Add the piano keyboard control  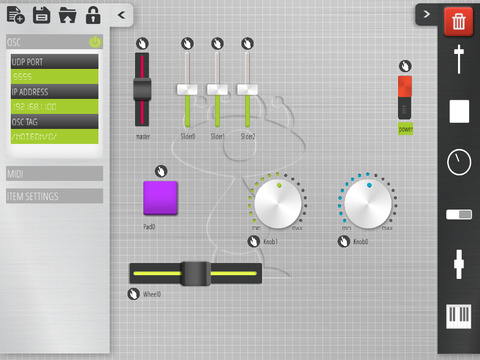(459, 316)
